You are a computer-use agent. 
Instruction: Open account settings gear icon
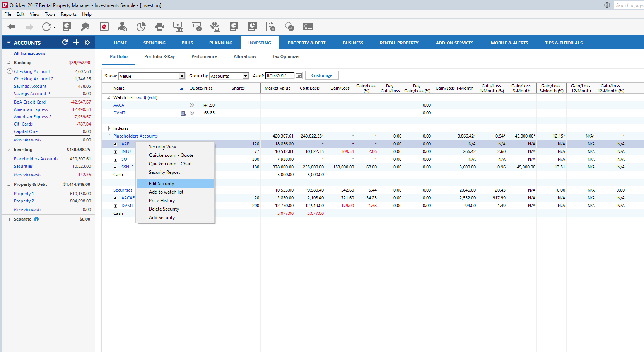point(87,43)
